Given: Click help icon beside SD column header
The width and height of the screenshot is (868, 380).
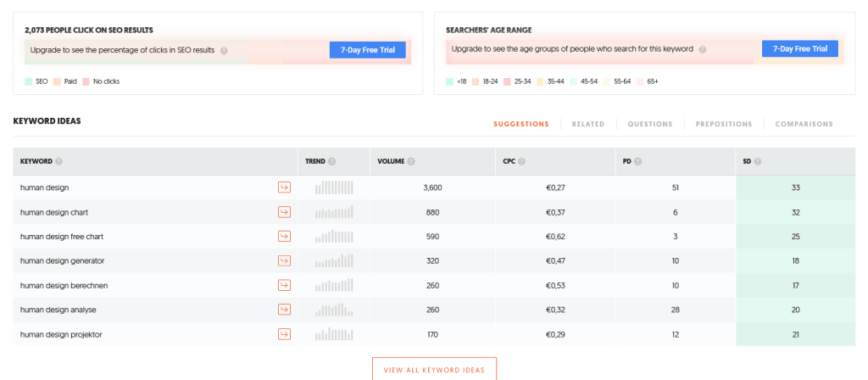Looking at the screenshot, I should (758, 162).
